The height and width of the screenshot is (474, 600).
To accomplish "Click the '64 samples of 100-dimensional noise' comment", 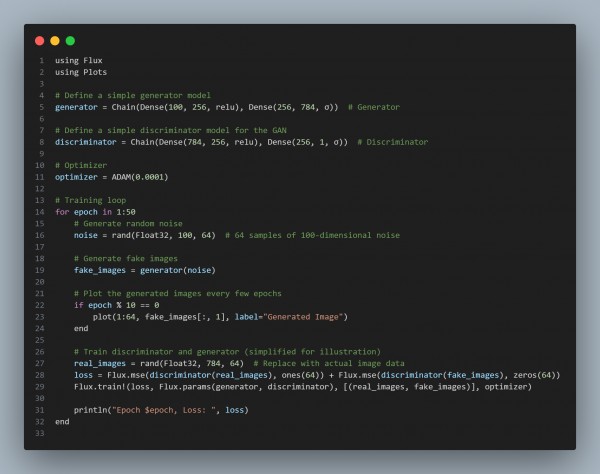I will click(x=312, y=235).
